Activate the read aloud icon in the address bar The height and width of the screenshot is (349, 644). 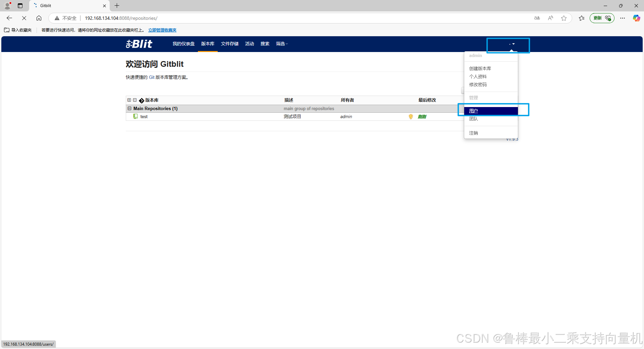click(550, 18)
